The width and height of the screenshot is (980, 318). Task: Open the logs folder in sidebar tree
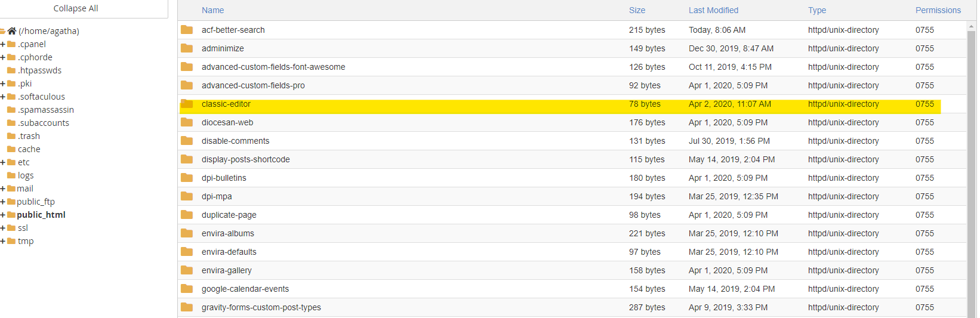click(25, 175)
